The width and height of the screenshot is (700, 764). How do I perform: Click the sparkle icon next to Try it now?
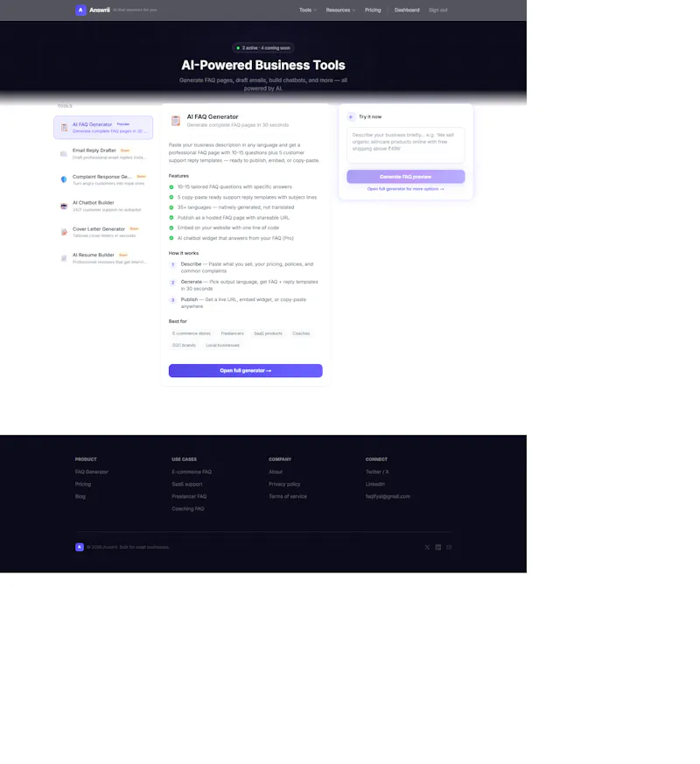coord(351,117)
